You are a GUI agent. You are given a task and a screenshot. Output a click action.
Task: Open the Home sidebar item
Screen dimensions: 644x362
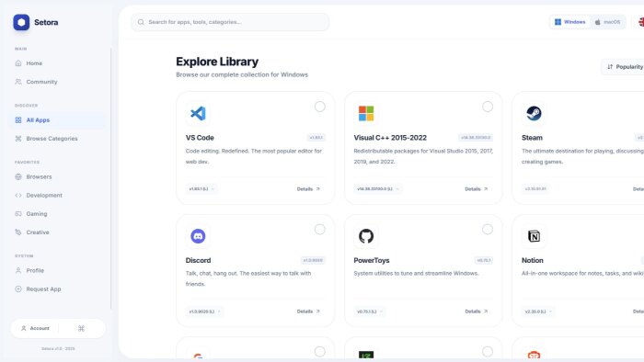pos(57,63)
